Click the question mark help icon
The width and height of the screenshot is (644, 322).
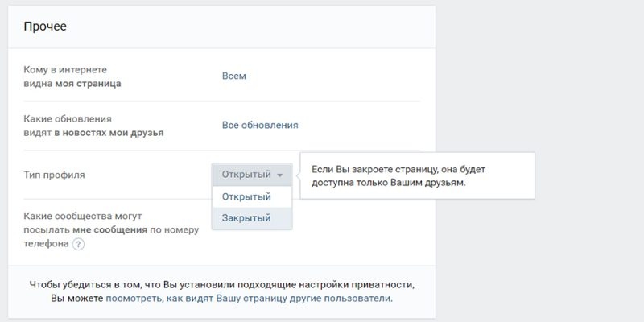pos(78,245)
